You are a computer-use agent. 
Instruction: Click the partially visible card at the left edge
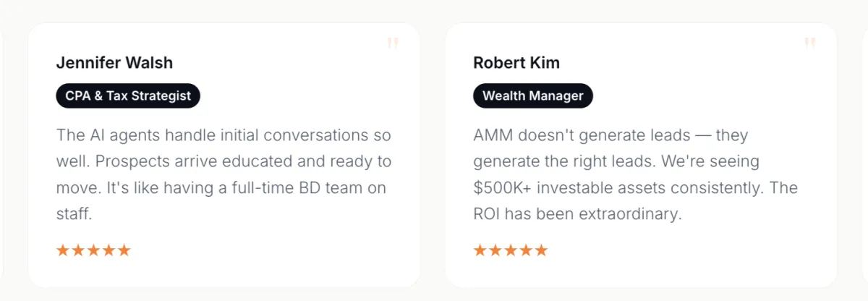click(1, 152)
